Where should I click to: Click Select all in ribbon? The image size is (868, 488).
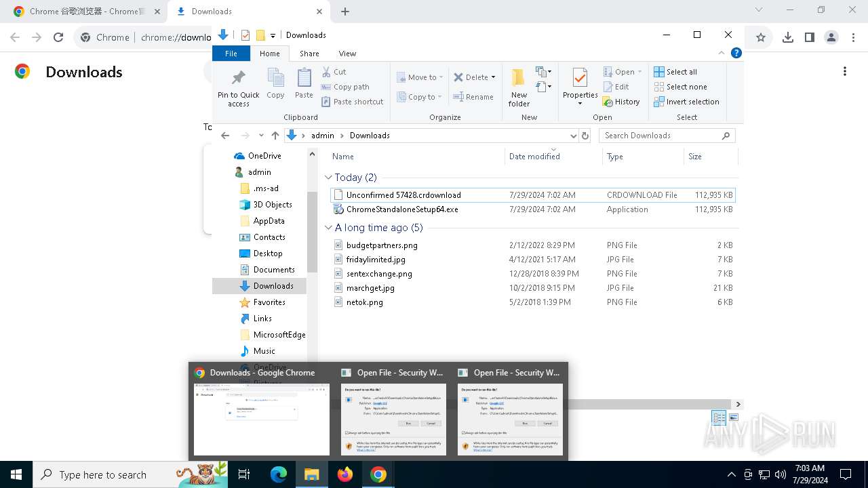675,72
